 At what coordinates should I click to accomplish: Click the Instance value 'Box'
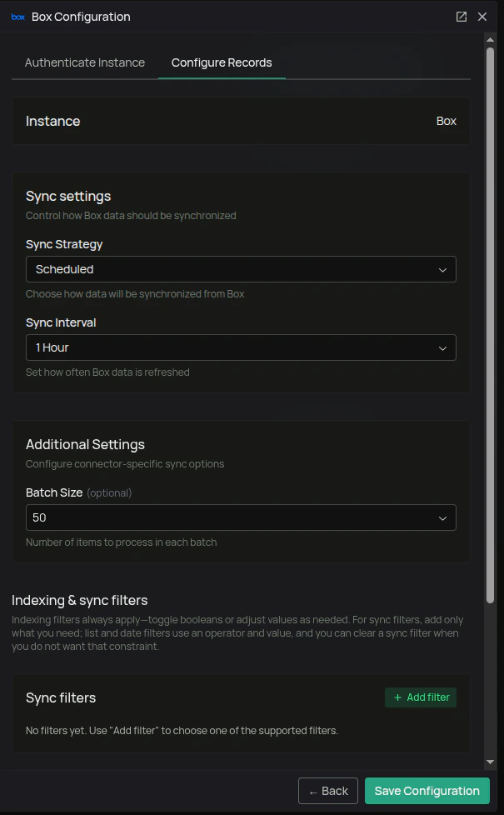(x=447, y=121)
